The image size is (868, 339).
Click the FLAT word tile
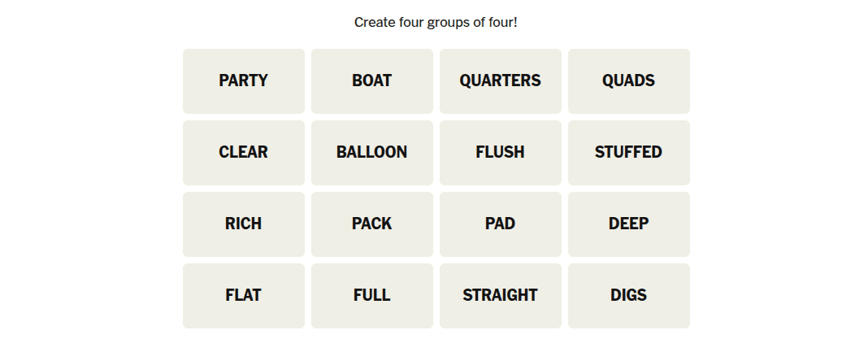[x=243, y=296]
